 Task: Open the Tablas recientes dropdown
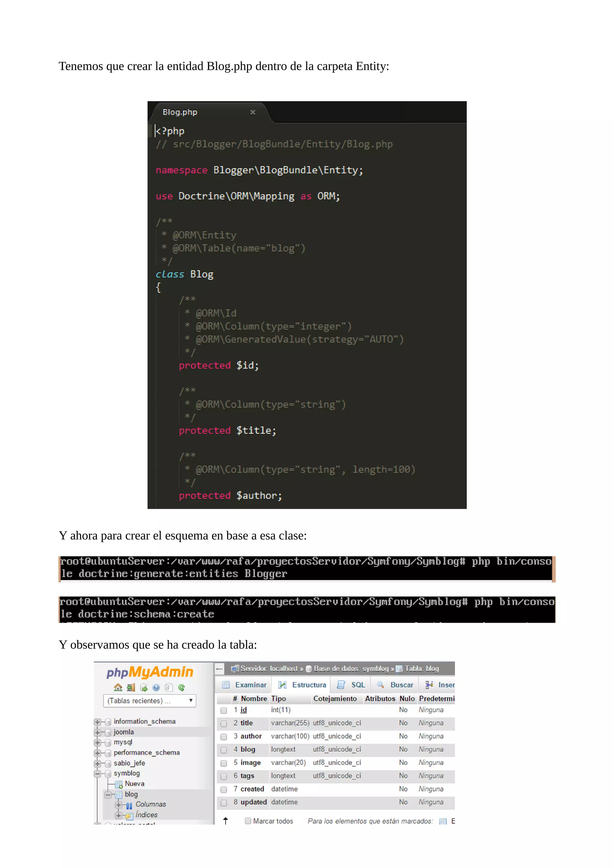pos(150,701)
